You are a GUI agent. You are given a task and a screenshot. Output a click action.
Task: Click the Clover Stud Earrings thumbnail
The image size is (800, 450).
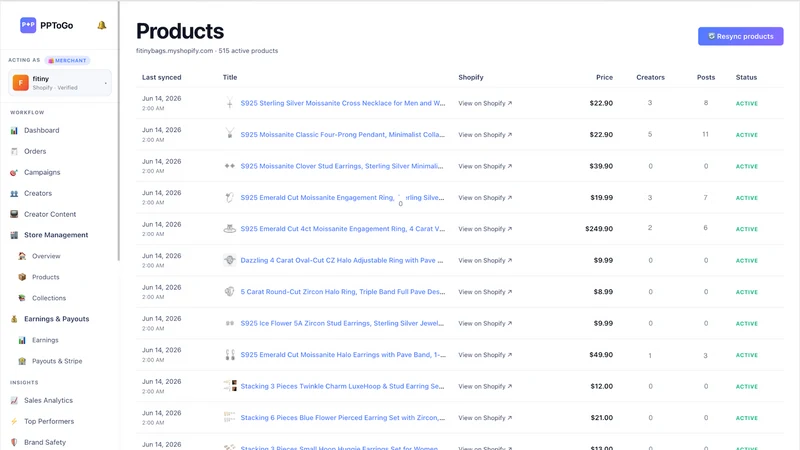[230, 166]
